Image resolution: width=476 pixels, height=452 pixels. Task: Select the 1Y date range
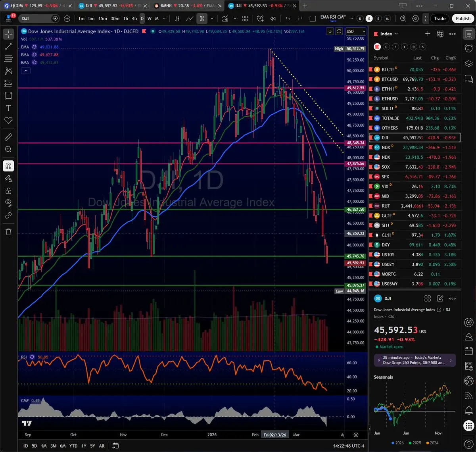[x=84, y=446]
